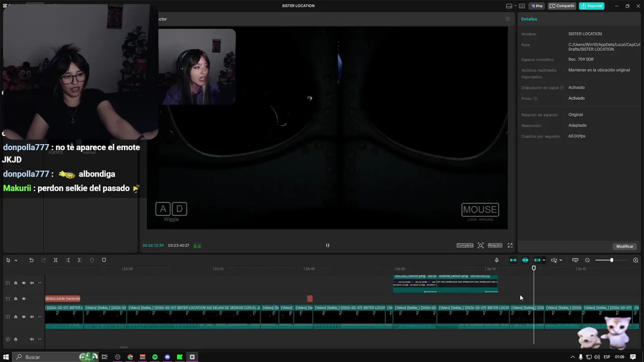
Task: Split the clip at playhead
Action: (55, 260)
